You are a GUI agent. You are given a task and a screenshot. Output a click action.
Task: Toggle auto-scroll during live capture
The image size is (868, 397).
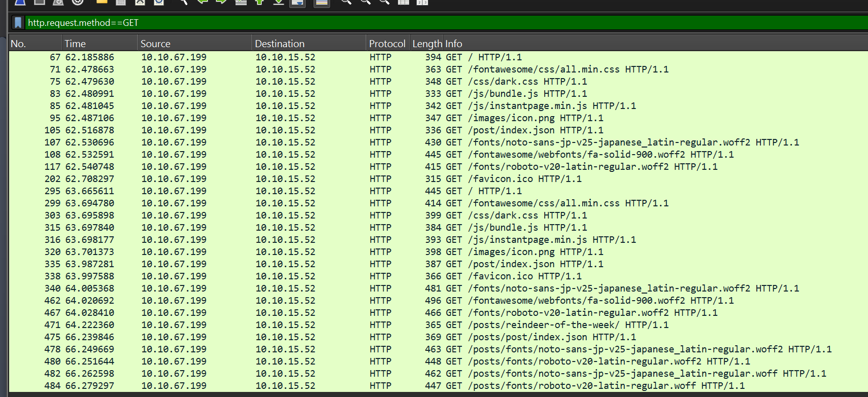297,3
